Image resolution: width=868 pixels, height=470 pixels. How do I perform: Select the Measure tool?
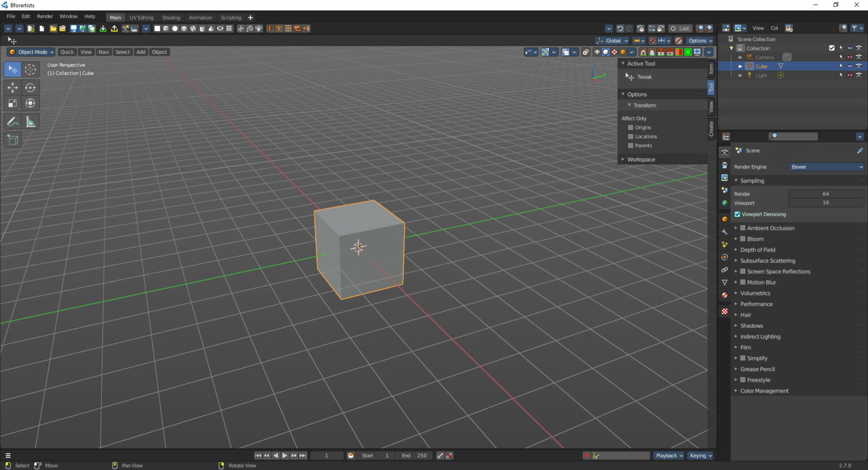[30, 121]
